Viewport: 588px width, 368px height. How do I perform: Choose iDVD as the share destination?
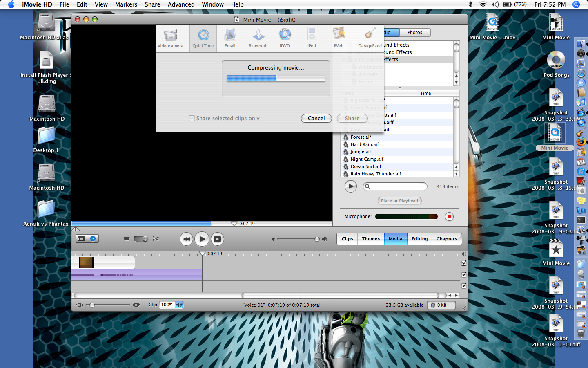tap(285, 38)
